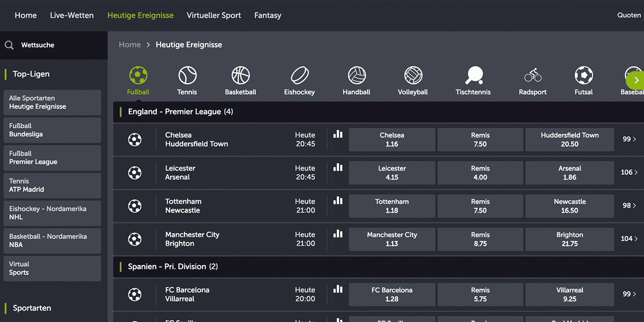
Task: Select the Fußball sport icon
Action: tap(138, 75)
